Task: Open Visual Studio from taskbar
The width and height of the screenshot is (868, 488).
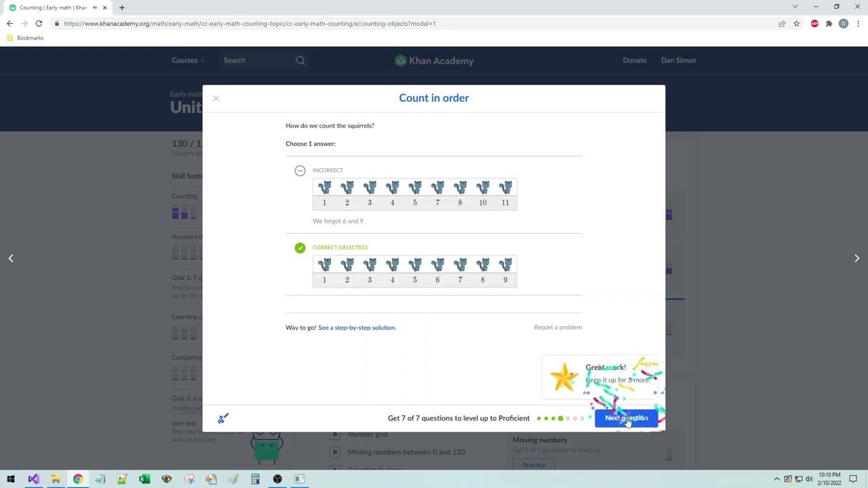Action: (x=33, y=480)
